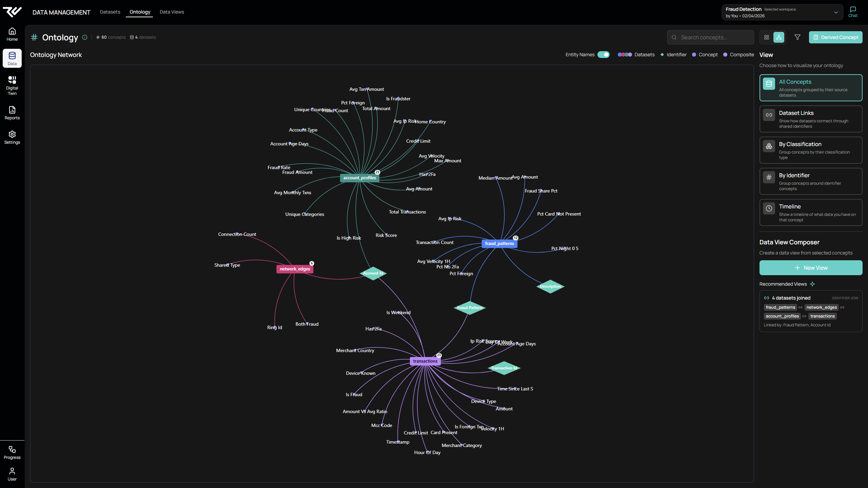Toggle the Identifier legend filter

pos(673,54)
